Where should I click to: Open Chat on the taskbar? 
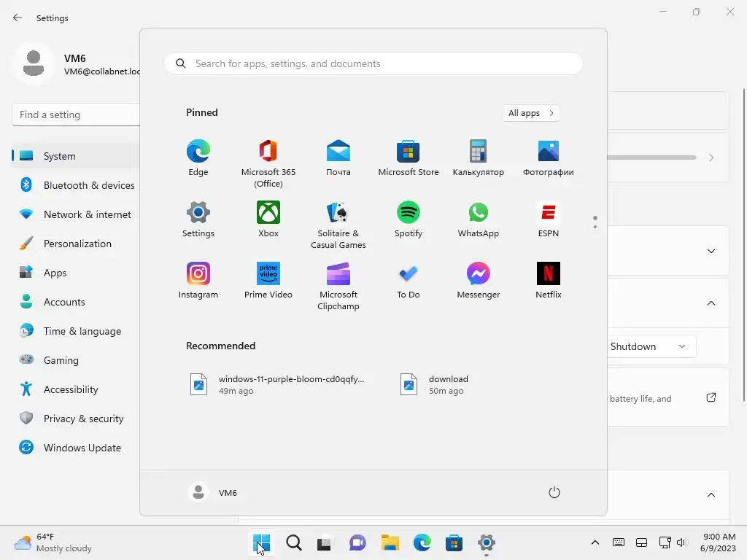[x=357, y=542]
